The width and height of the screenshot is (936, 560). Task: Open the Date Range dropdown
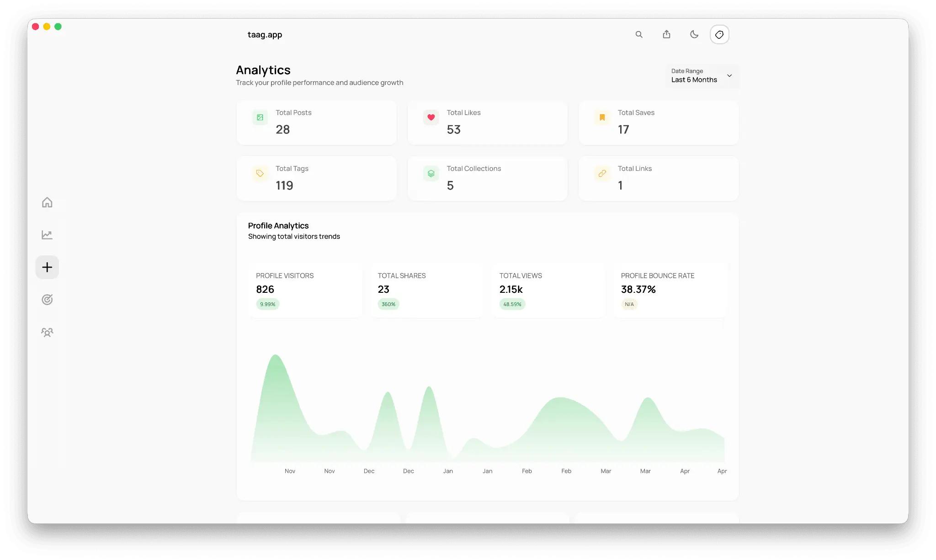pos(702,75)
